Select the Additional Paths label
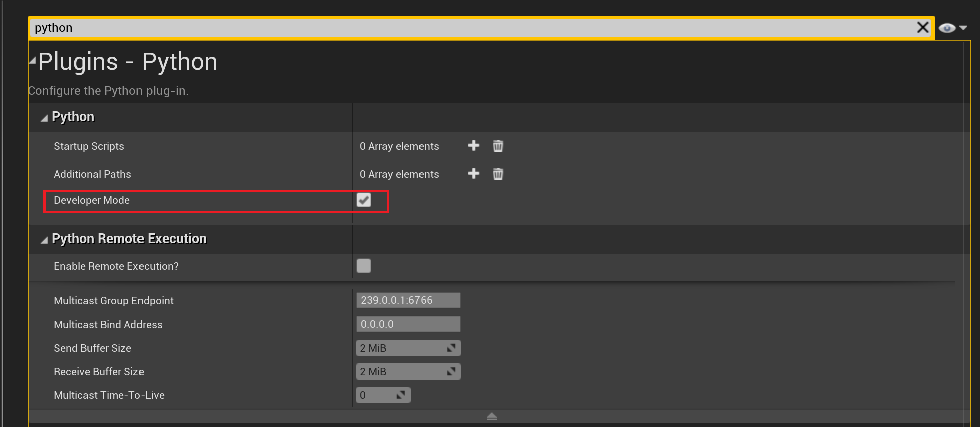Screen dimensions: 980x427 (92, 174)
